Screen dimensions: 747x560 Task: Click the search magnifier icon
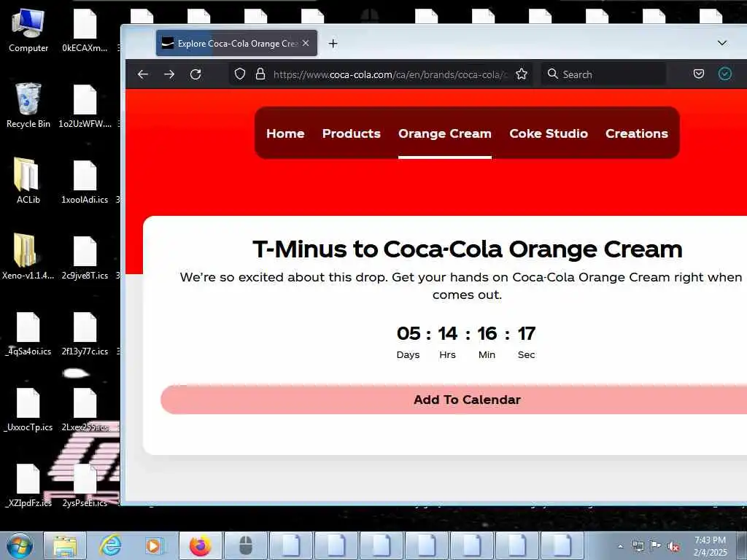pos(553,74)
